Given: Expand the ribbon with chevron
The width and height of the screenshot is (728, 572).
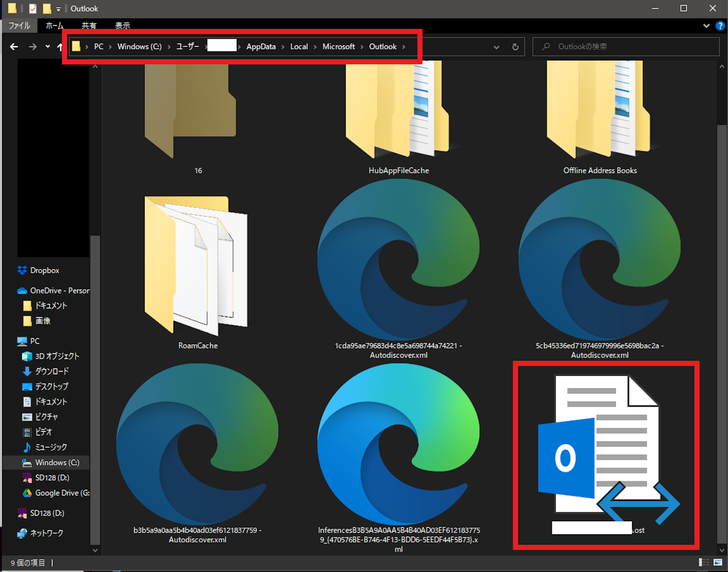Looking at the screenshot, I should (x=706, y=26).
